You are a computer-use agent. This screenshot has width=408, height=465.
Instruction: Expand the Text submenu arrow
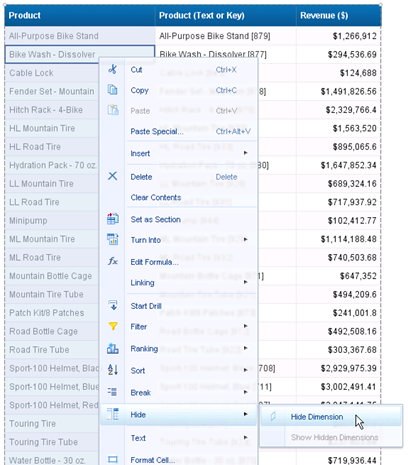[x=246, y=437]
